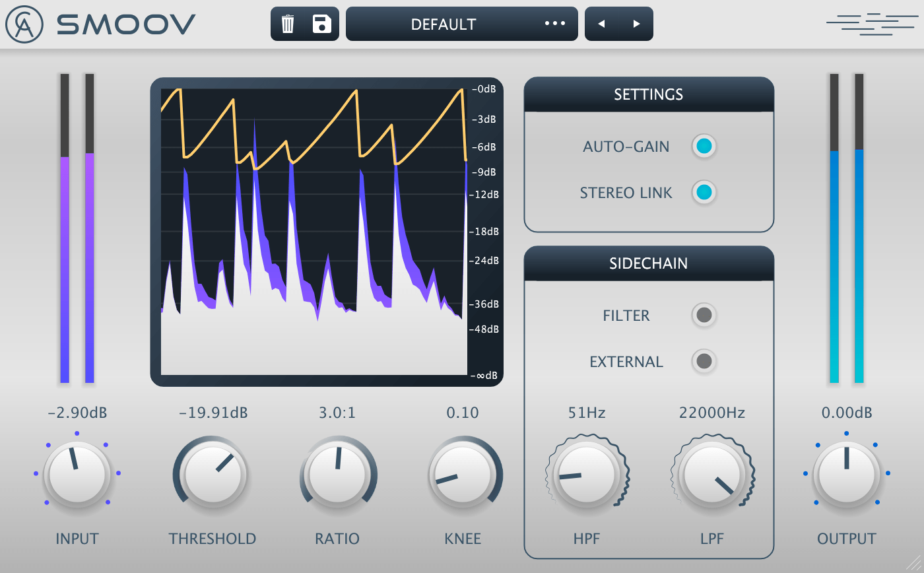Click the trash icon to delete the preset

(x=288, y=24)
